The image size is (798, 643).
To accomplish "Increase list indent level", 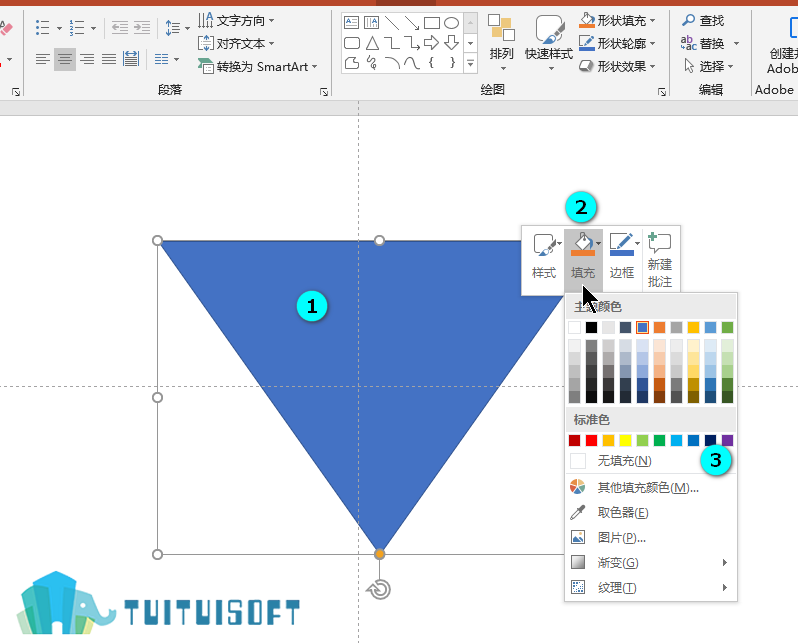I will pyautogui.click(x=142, y=28).
